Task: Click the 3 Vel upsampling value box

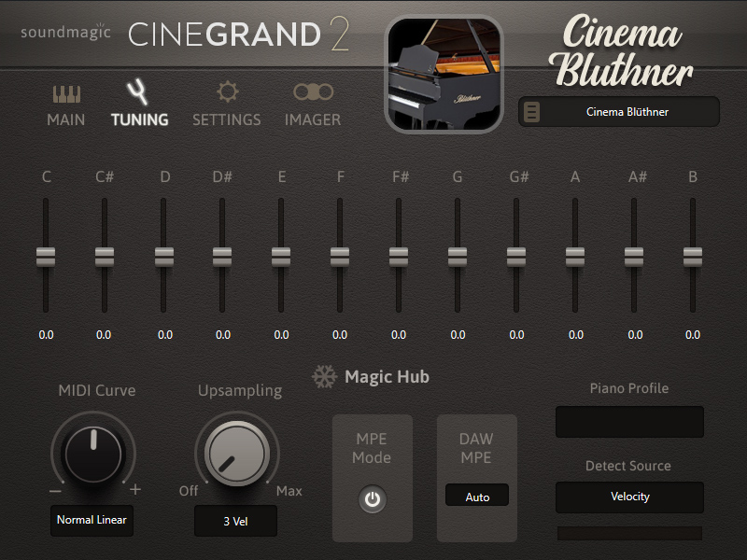Action: (235, 522)
